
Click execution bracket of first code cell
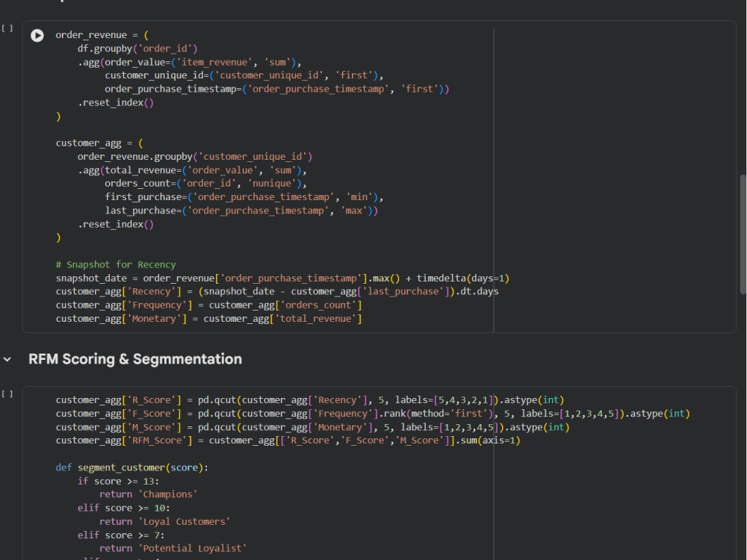click(7, 28)
